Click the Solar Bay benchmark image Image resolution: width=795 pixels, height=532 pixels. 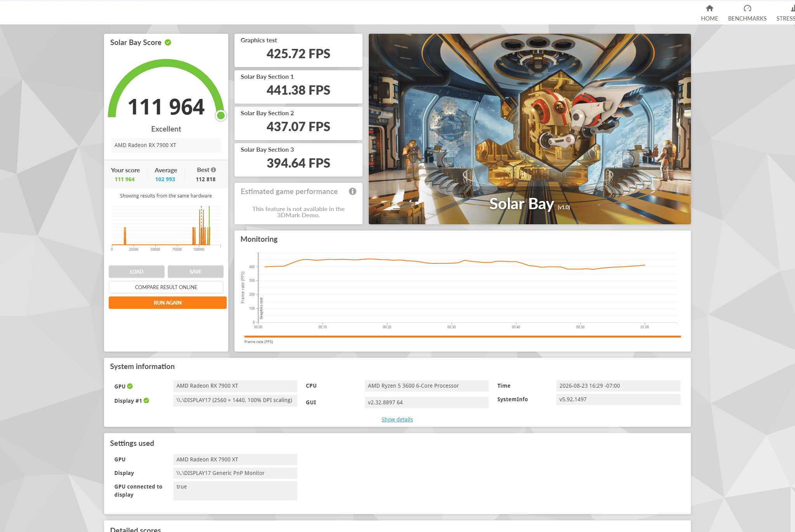(x=529, y=129)
